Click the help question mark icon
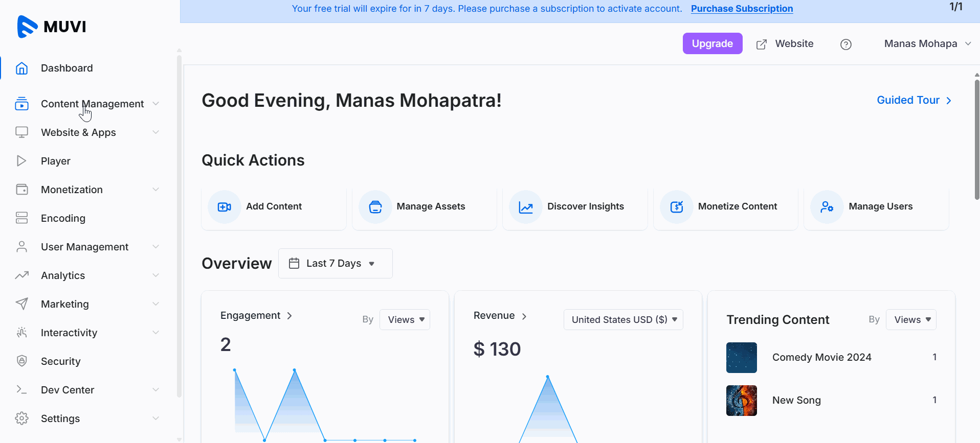980x443 pixels. [x=846, y=44]
